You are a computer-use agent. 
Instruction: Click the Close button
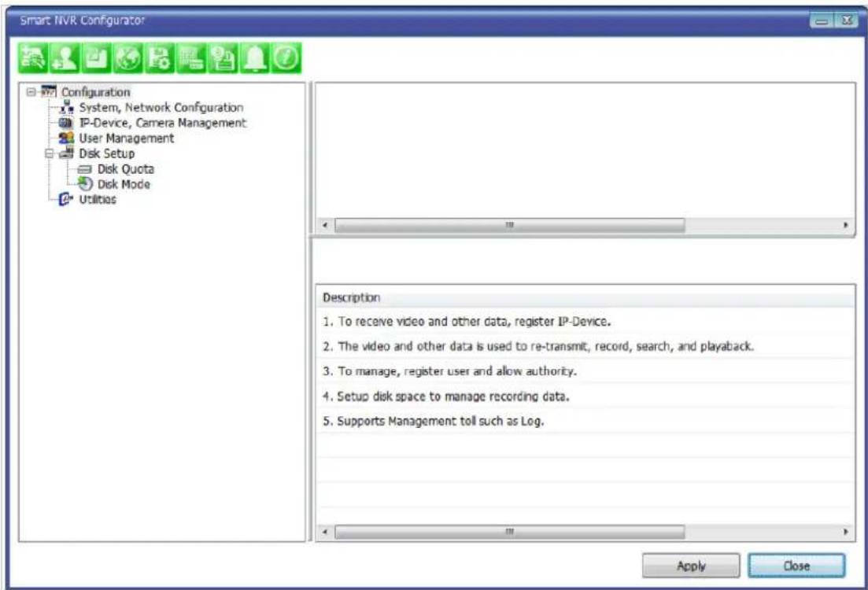(x=796, y=566)
